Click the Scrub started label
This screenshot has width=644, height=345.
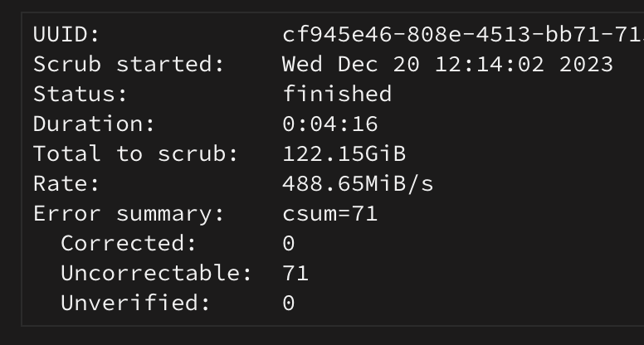[129, 65]
